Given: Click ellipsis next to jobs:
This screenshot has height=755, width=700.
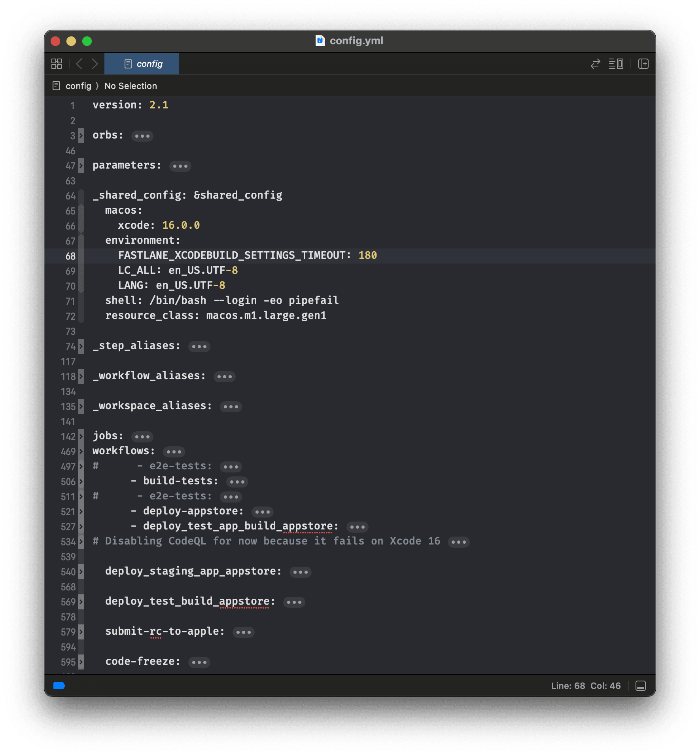Looking at the screenshot, I should click(142, 437).
